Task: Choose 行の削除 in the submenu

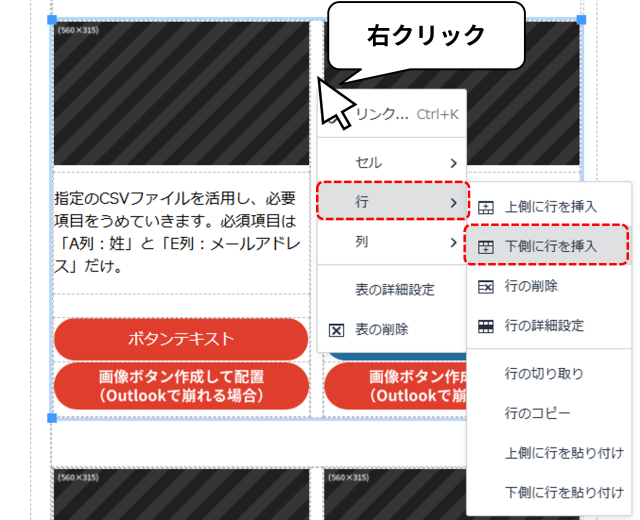Action: point(549,286)
